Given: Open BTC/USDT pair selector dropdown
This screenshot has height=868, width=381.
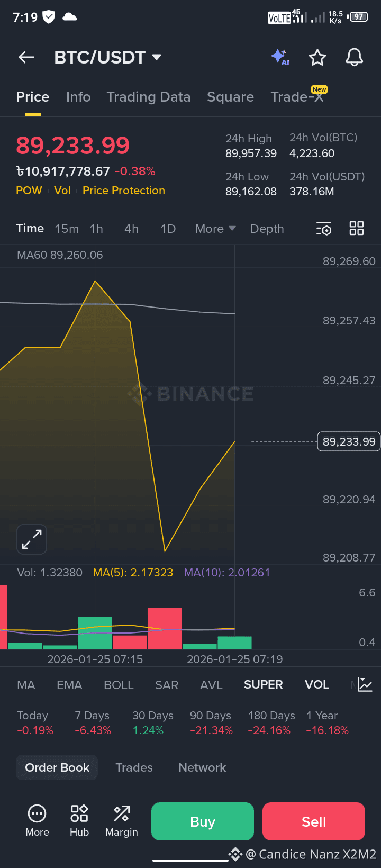Looking at the screenshot, I should pyautogui.click(x=108, y=57).
